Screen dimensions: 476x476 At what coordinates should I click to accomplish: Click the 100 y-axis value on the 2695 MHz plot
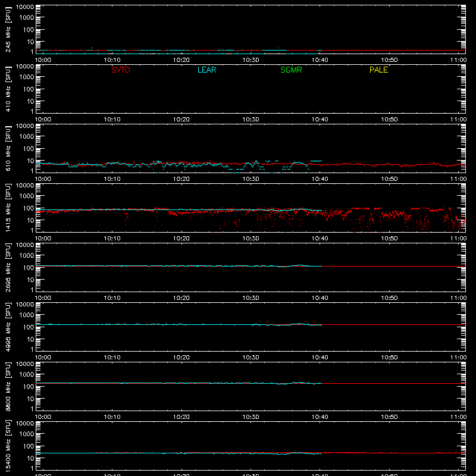(x=29, y=268)
